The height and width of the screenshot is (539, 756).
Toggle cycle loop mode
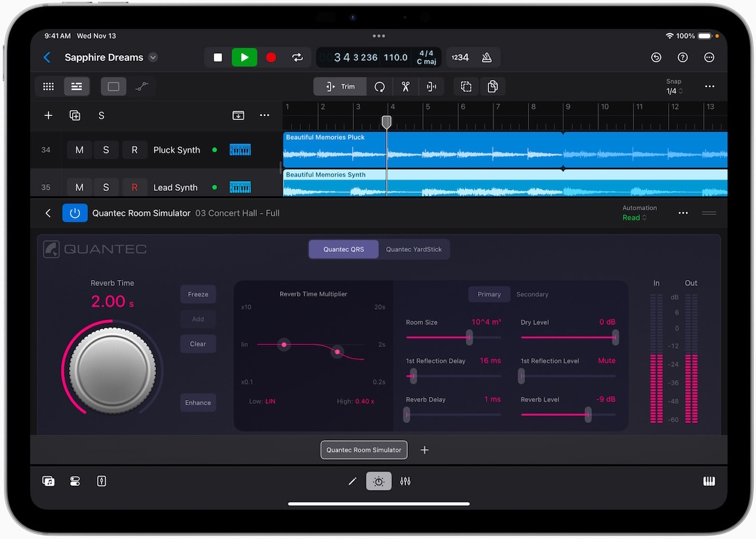click(298, 57)
